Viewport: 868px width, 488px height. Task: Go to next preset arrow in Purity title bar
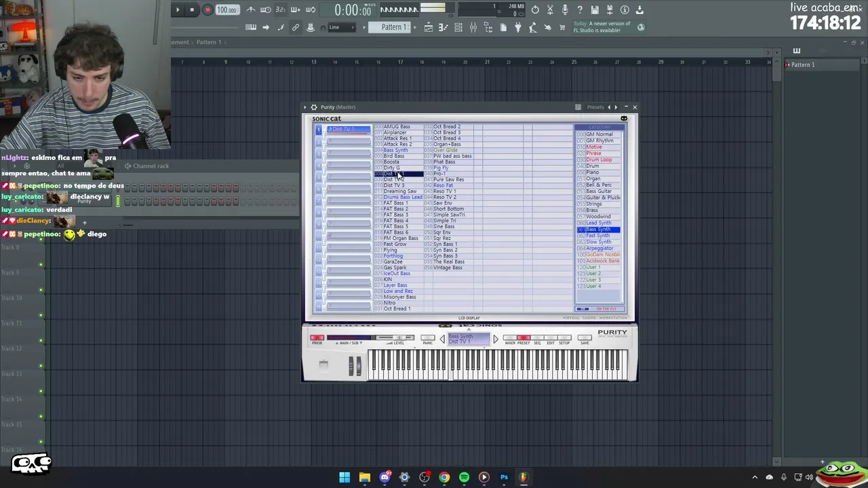(x=615, y=107)
